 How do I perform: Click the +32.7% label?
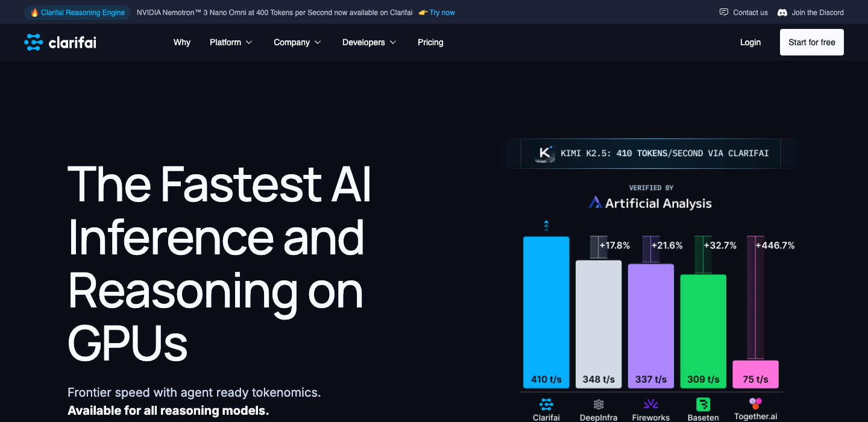[720, 245]
